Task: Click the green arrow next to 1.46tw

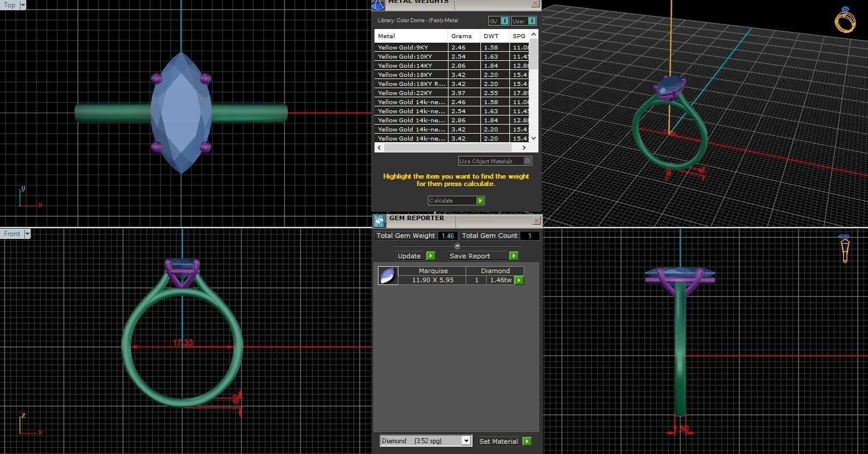Action: pyautogui.click(x=519, y=280)
